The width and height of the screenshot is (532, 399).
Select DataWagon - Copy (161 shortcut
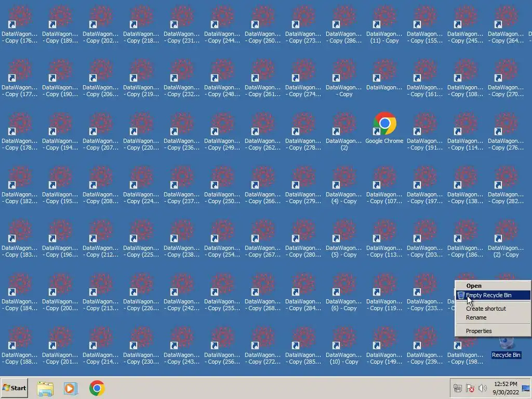[425, 78]
